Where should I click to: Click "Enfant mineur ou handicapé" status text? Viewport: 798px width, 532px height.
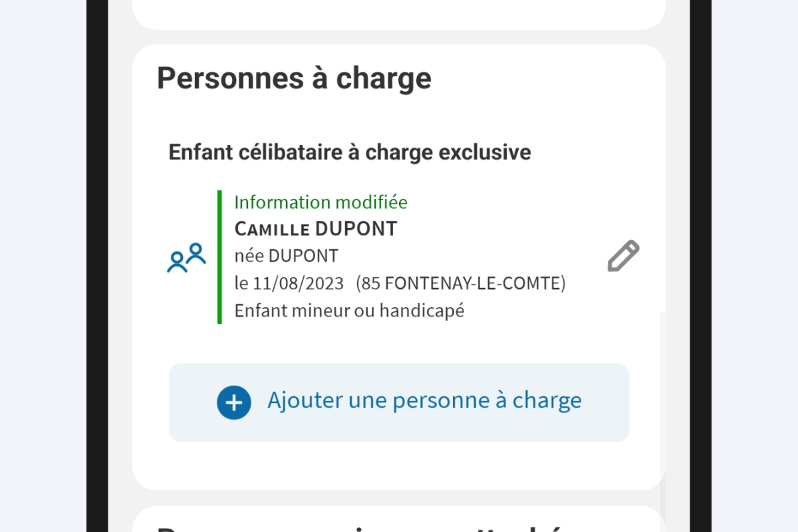click(349, 311)
